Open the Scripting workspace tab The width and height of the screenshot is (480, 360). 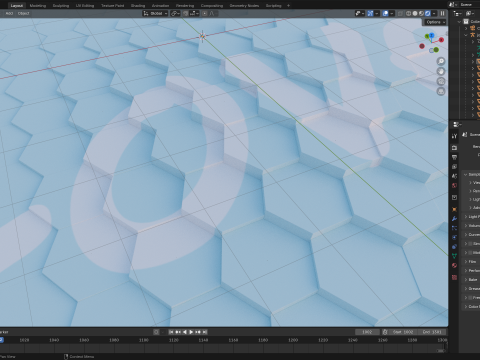point(273,5)
